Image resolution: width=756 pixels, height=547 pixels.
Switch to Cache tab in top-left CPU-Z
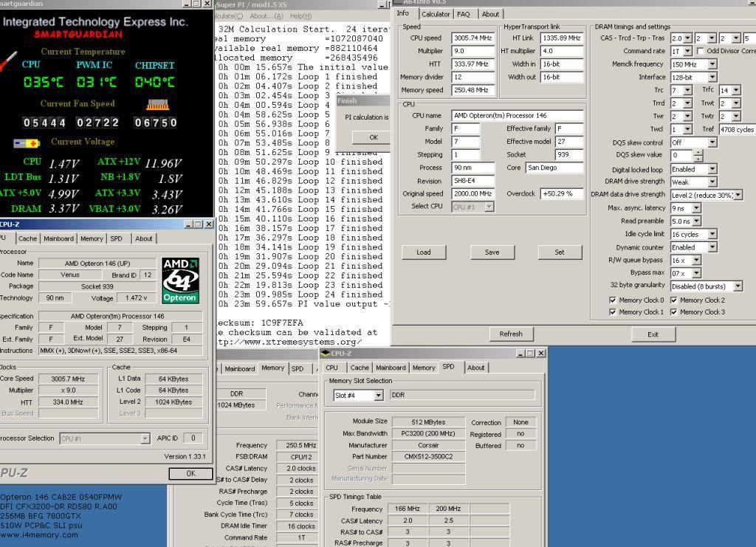click(27, 238)
